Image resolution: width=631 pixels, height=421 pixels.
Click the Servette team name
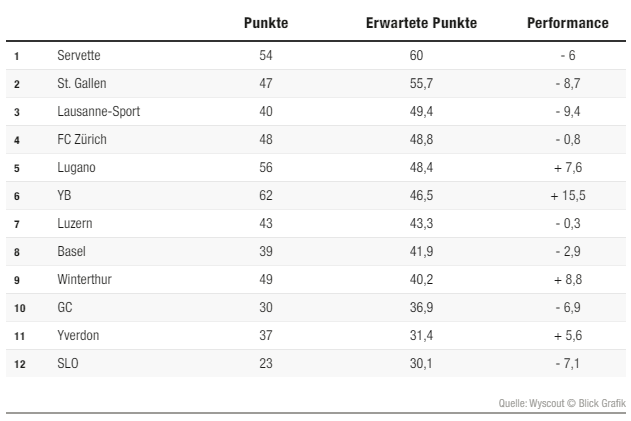[x=79, y=56]
